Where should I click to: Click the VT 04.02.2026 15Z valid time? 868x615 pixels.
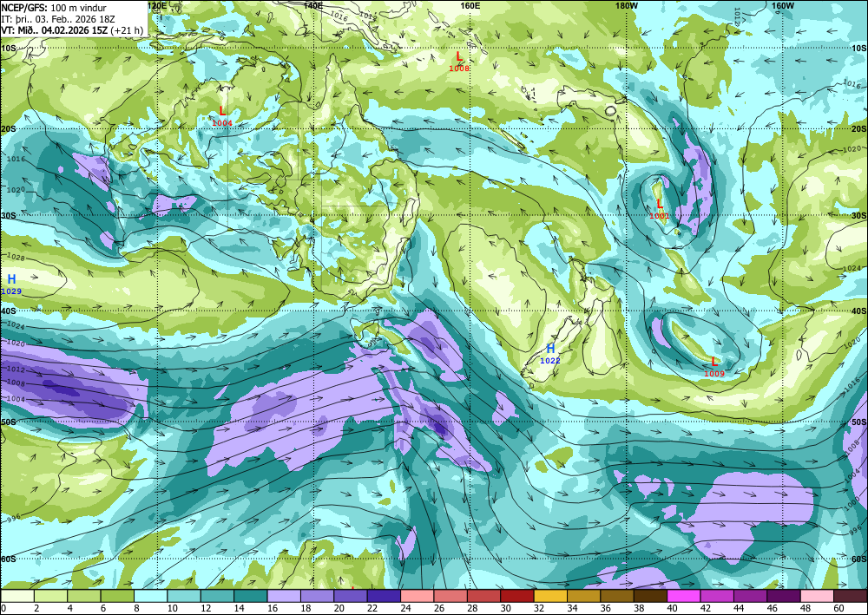72,29
